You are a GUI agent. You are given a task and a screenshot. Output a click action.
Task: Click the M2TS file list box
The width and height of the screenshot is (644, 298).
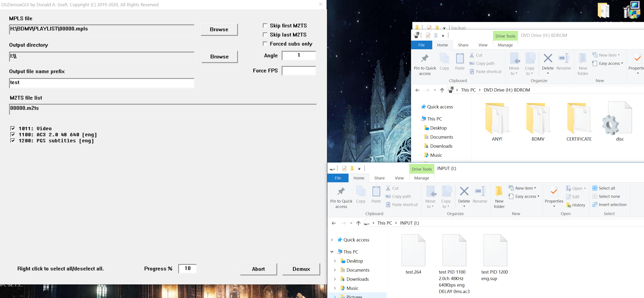pyautogui.click(x=163, y=109)
